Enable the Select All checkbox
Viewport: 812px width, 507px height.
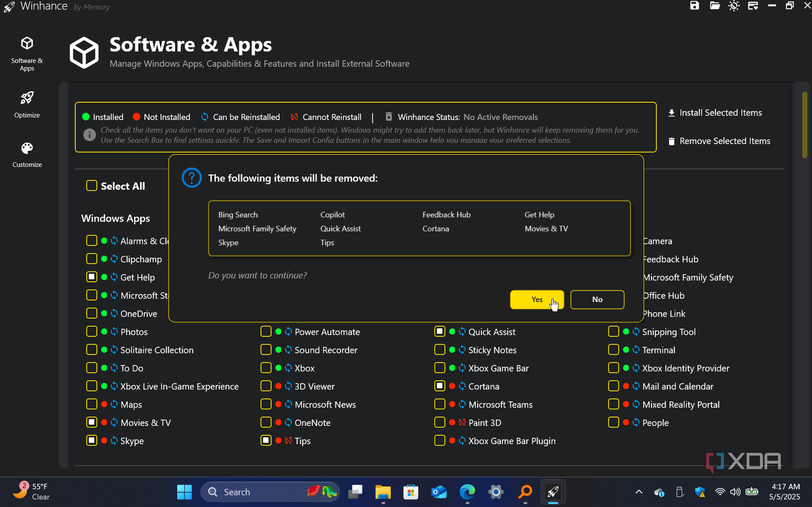92,186
